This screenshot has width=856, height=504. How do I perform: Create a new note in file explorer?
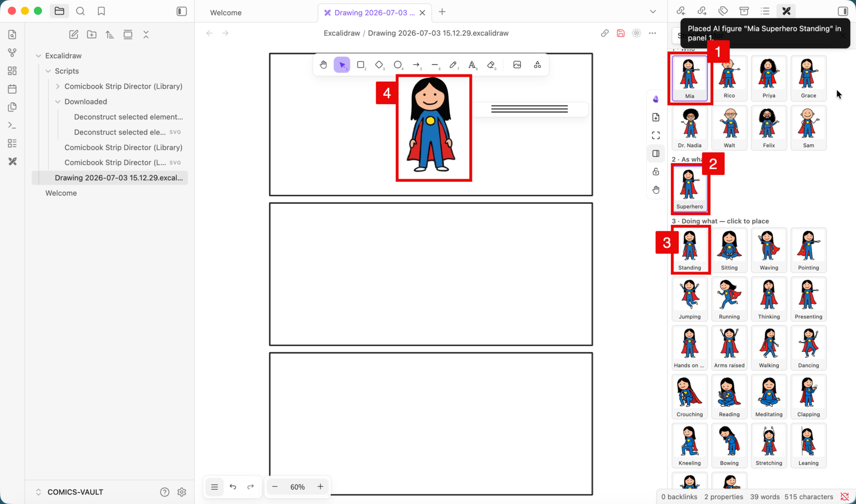point(74,34)
